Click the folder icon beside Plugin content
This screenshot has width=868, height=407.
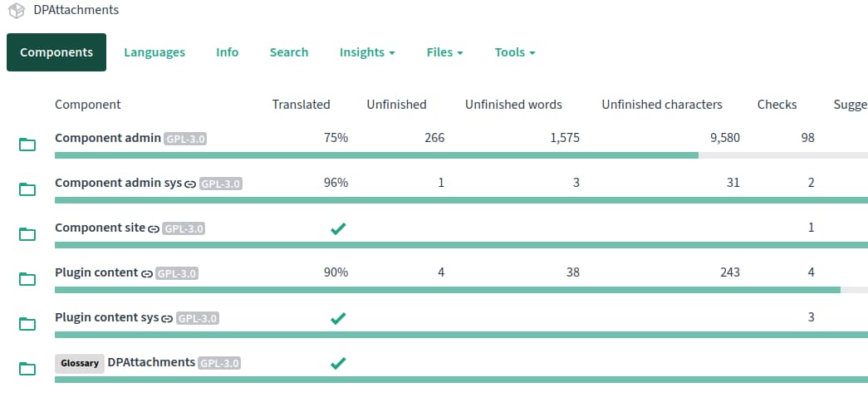27,279
